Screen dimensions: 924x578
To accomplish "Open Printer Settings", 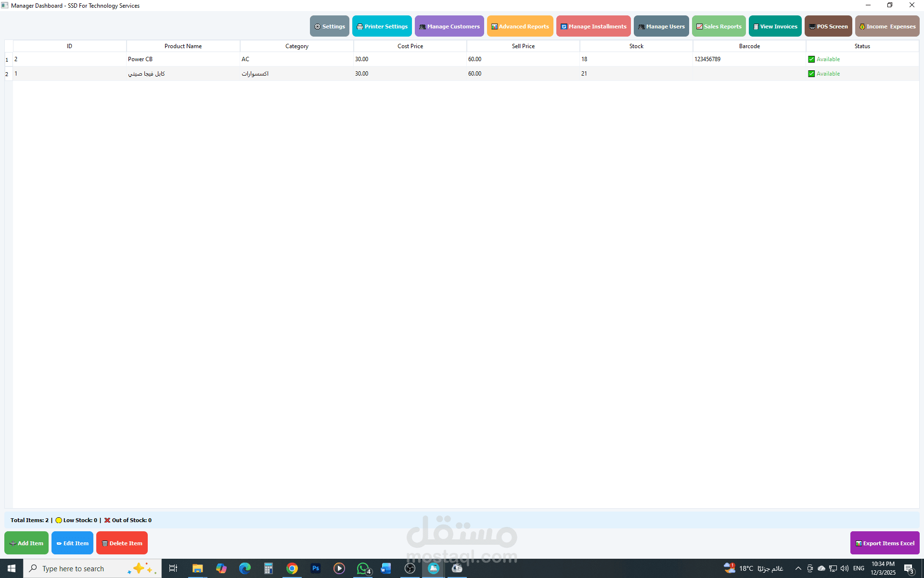I will (x=382, y=26).
